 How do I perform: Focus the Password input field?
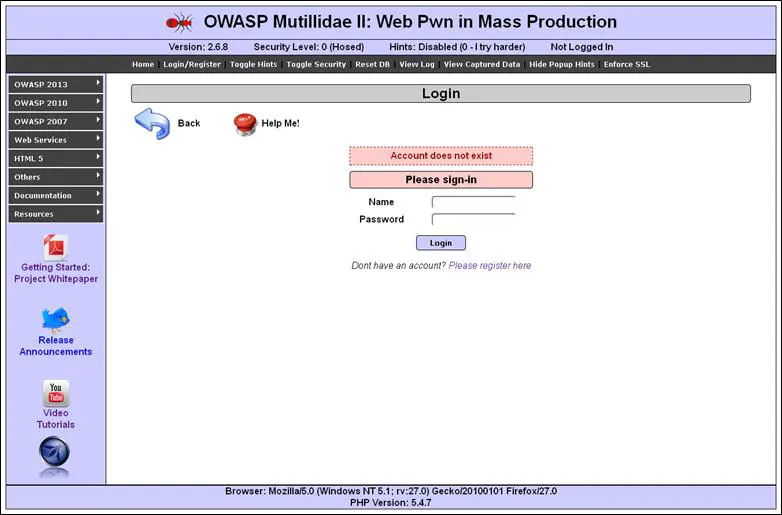(473, 220)
